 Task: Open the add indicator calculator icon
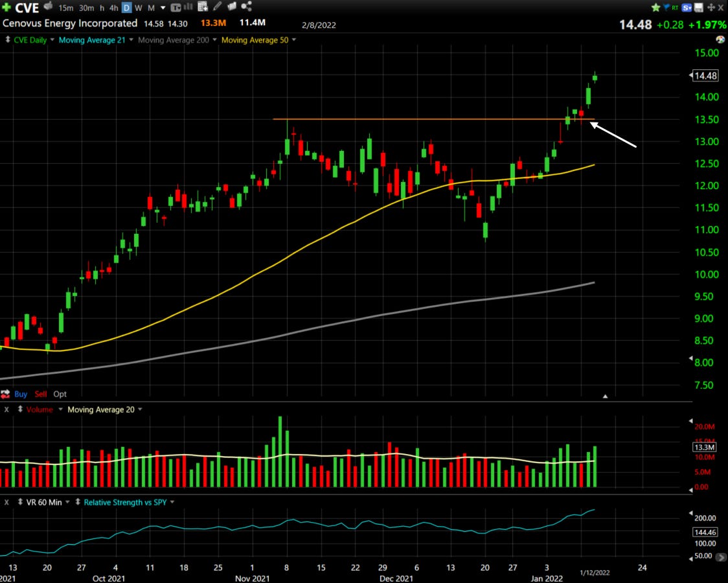click(x=203, y=6)
